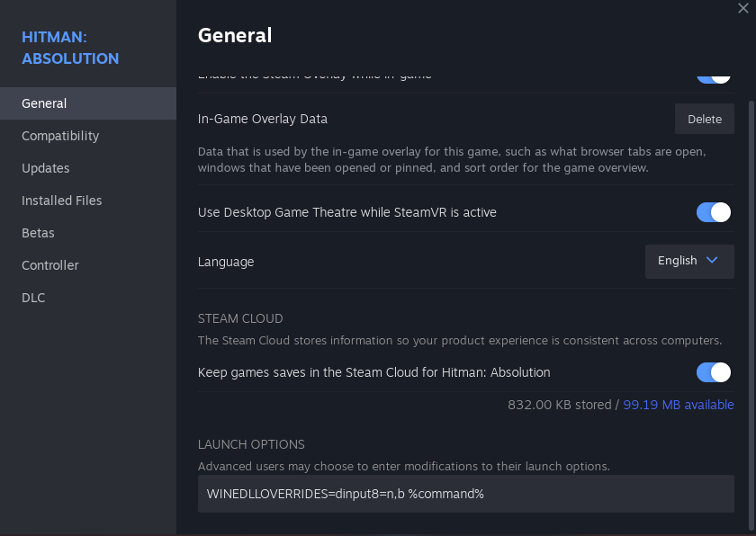Click the Hitman: Absolution title
Viewport: 756px width, 536px height.
(70, 48)
